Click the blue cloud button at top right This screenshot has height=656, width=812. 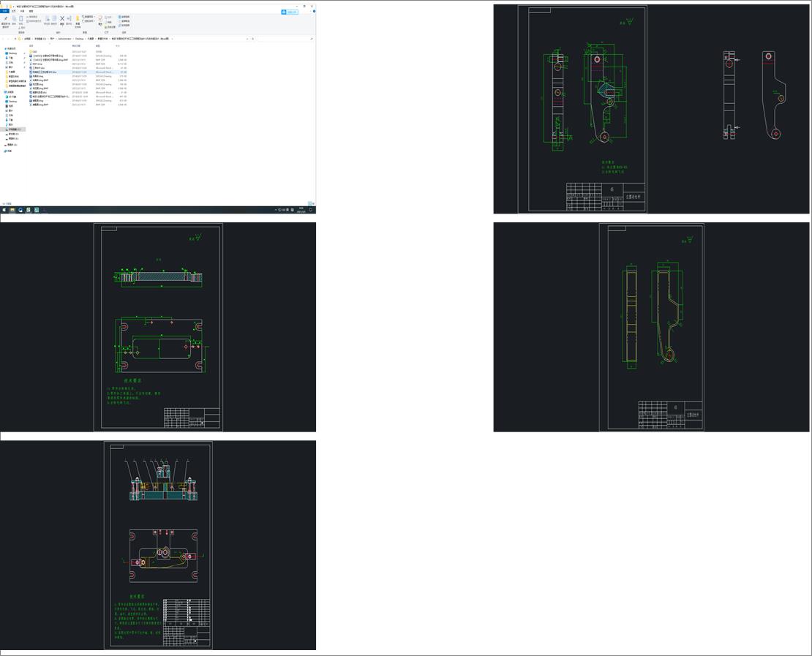click(290, 12)
